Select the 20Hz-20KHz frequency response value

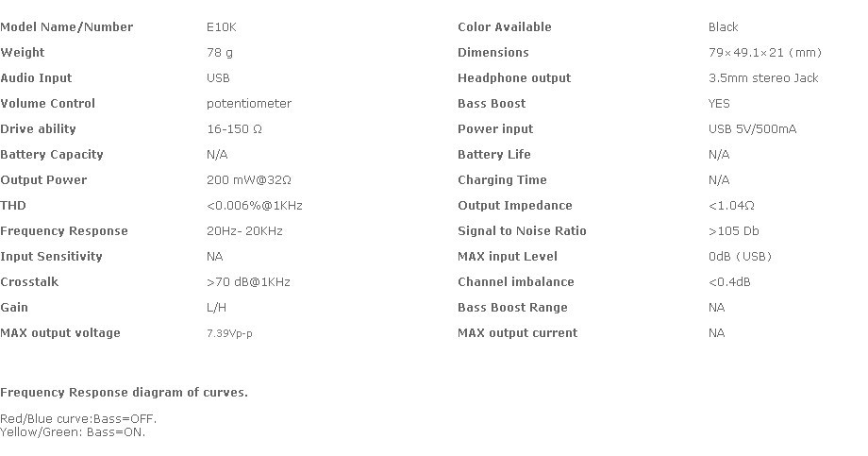tap(244, 231)
